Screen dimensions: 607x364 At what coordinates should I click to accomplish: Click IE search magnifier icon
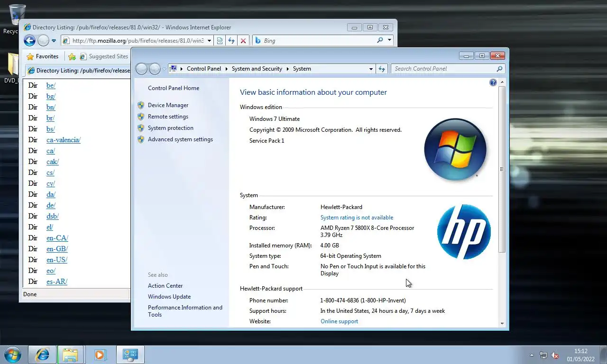tap(380, 40)
